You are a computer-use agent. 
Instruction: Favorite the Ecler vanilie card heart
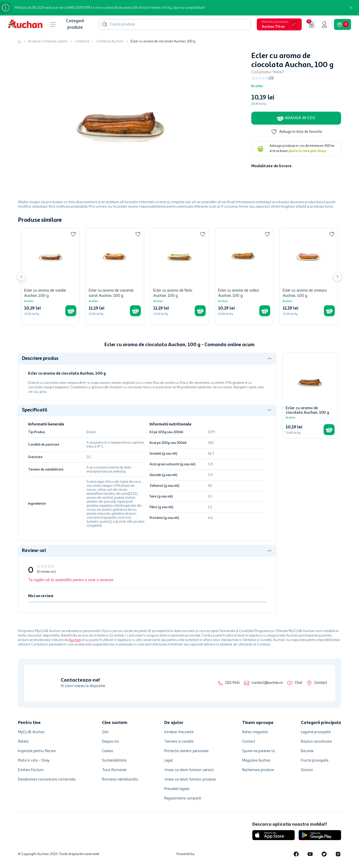tap(73, 234)
